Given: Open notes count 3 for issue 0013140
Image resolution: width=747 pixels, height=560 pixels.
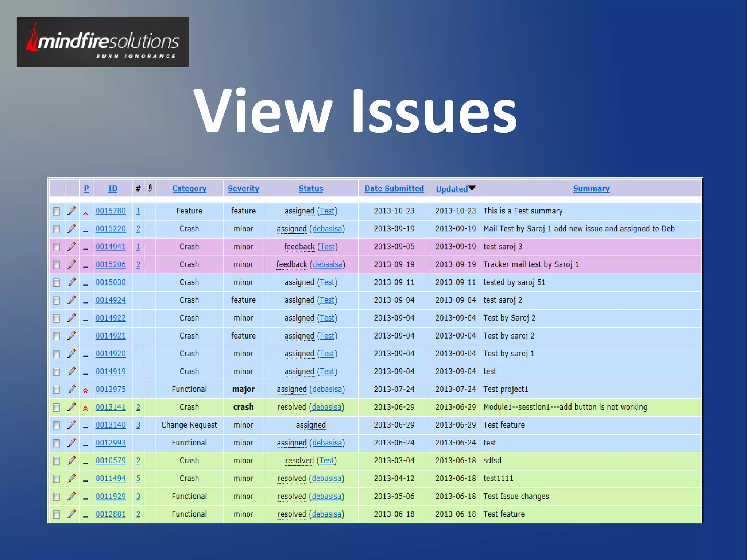Looking at the screenshot, I should (138, 425).
